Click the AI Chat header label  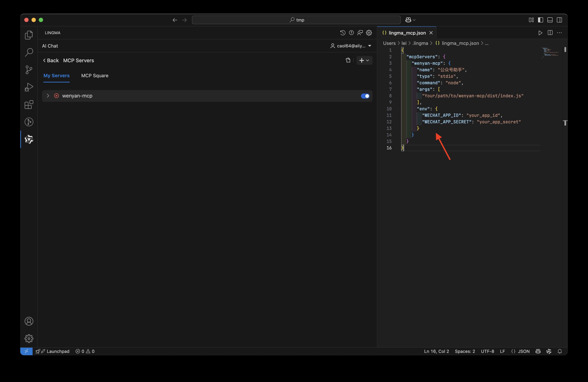[x=50, y=46]
